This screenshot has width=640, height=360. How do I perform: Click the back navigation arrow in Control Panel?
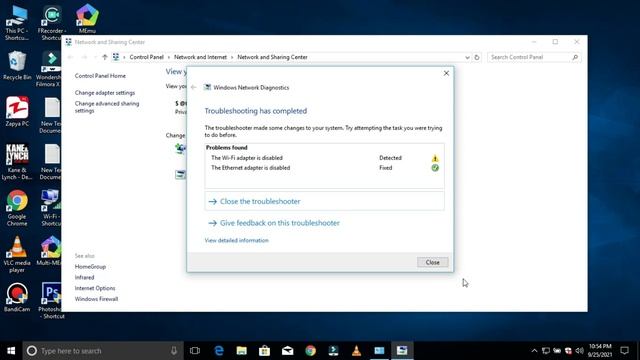[70, 57]
